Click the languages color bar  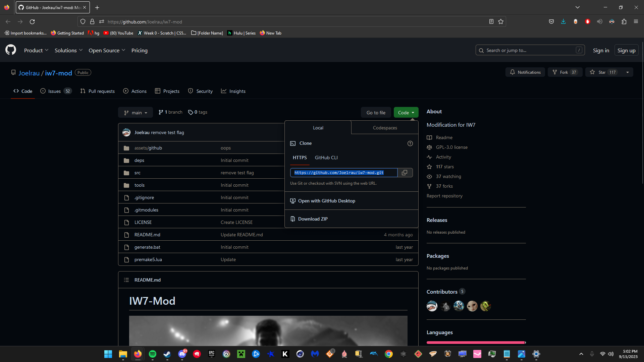(476, 343)
